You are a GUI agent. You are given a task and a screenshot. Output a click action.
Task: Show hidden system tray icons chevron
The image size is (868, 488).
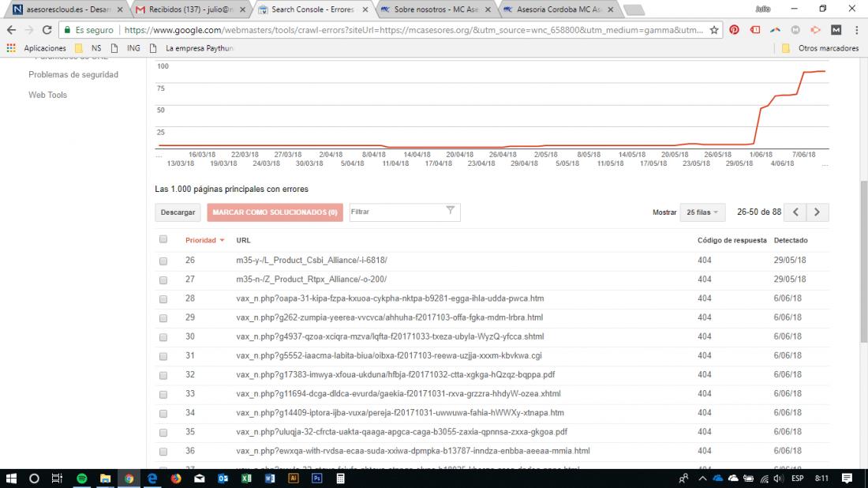[702, 479]
